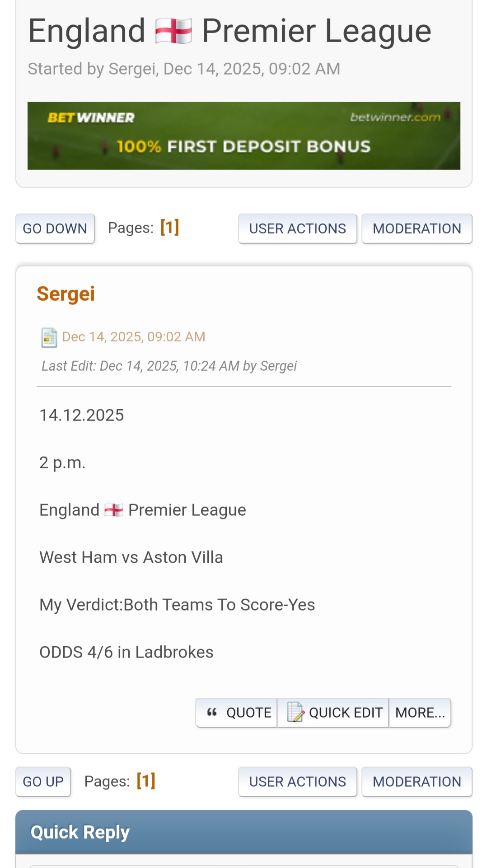482x868 pixels.
Task: Click the England flag icon in the post body
Action: click(114, 510)
